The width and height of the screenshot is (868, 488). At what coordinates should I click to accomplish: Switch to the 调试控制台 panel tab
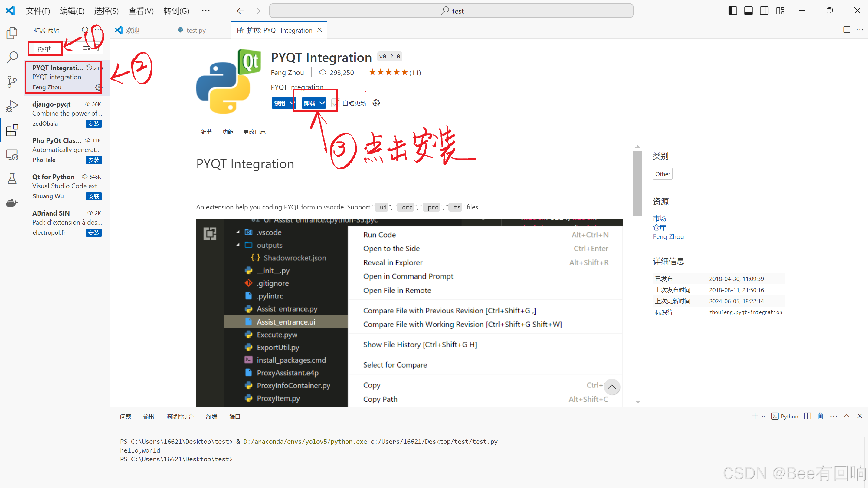[180, 417]
